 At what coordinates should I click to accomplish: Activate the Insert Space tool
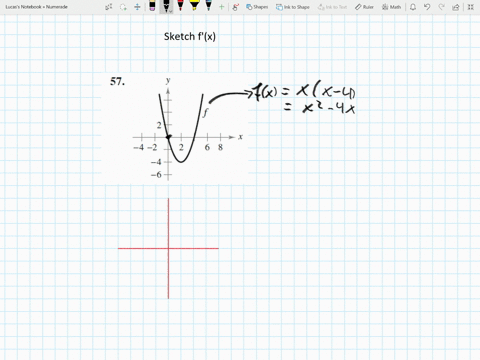(137, 7)
